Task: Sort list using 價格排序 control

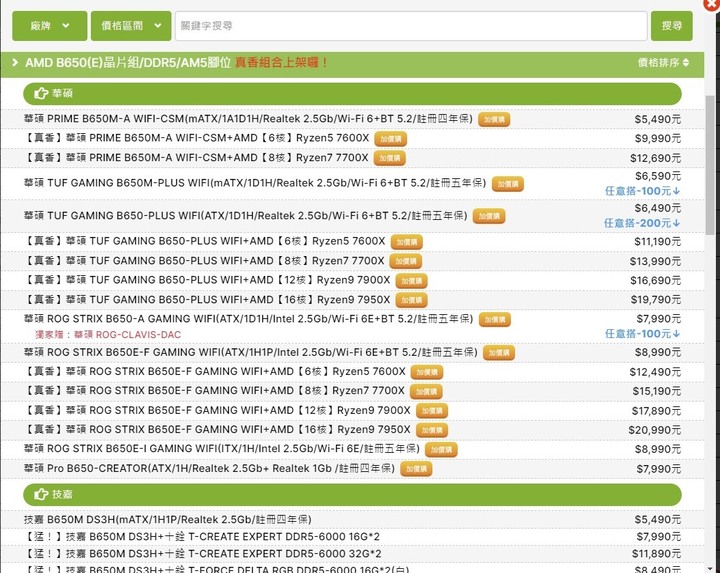Action: point(663,62)
